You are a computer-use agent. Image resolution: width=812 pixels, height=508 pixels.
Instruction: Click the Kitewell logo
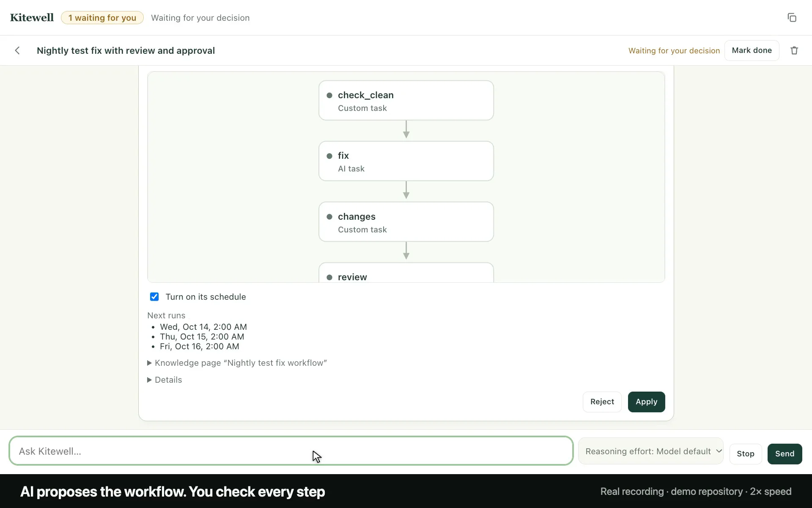[x=32, y=17]
